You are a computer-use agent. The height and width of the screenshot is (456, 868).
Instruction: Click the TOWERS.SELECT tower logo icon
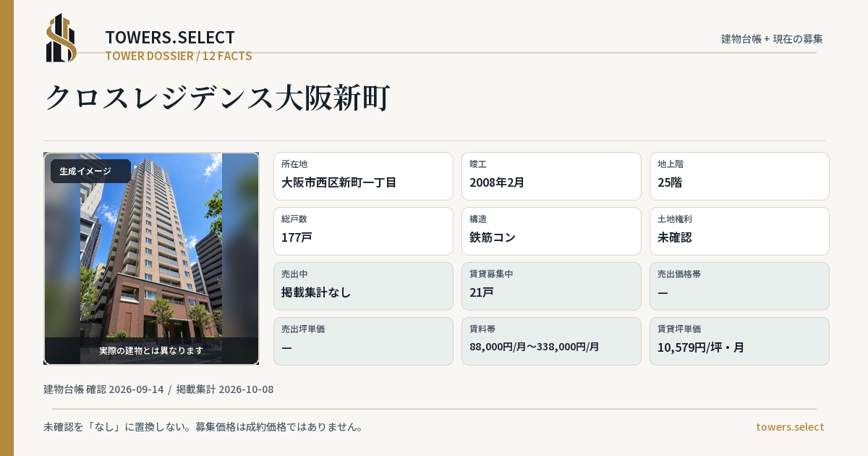(61, 38)
